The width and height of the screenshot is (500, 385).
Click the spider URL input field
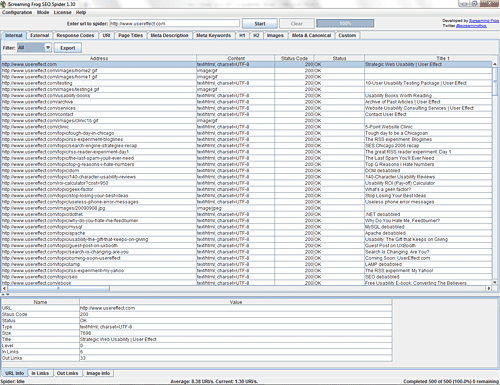175,24
